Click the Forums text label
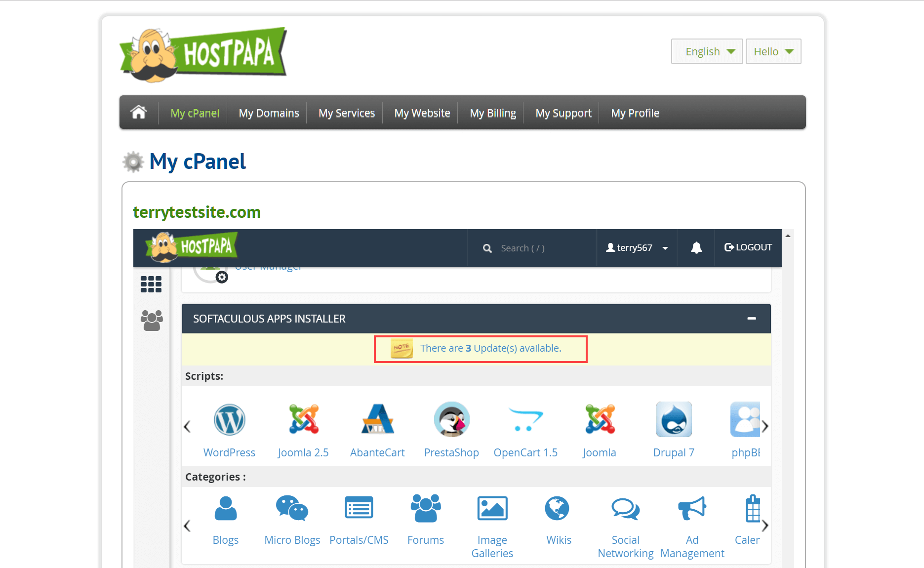Screen dimensions: 924x568 [x=426, y=540]
